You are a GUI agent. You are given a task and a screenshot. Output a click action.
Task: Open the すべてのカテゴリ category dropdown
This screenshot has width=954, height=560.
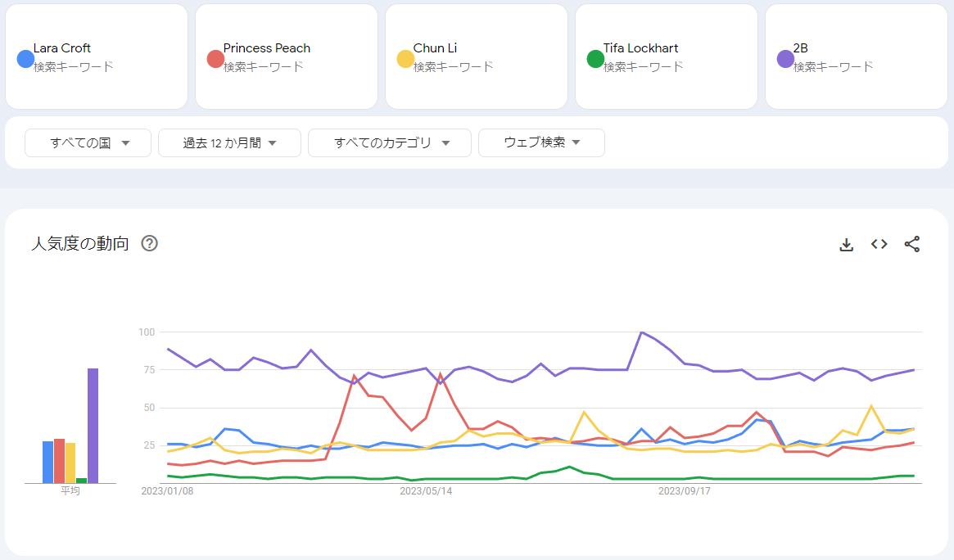click(390, 142)
